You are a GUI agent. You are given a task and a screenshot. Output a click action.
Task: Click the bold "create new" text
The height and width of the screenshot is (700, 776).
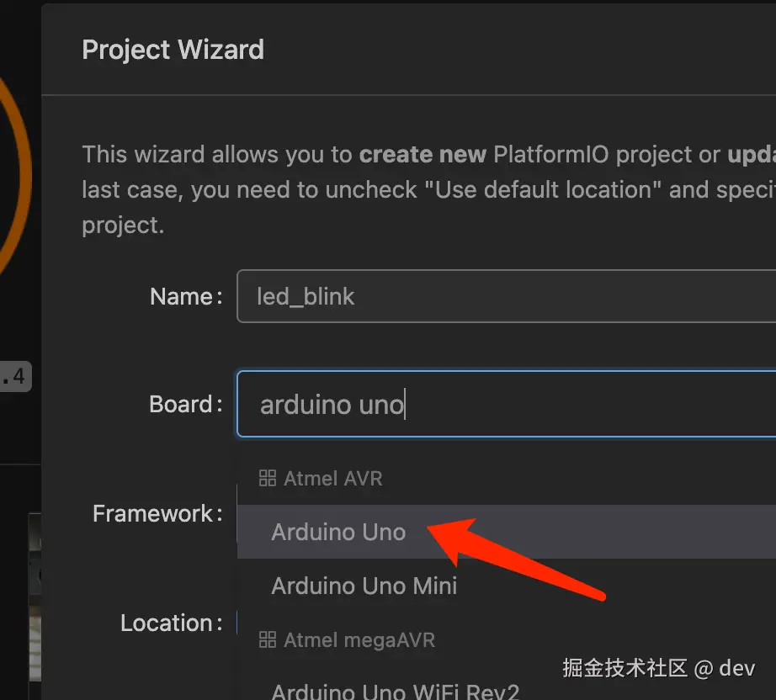[423, 155]
